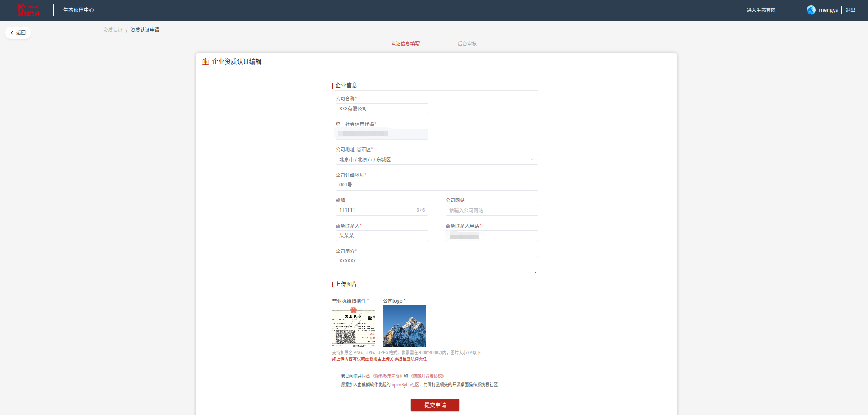Click the 提交申请 submit button
This screenshot has height=415, width=868.
tap(435, 405)
